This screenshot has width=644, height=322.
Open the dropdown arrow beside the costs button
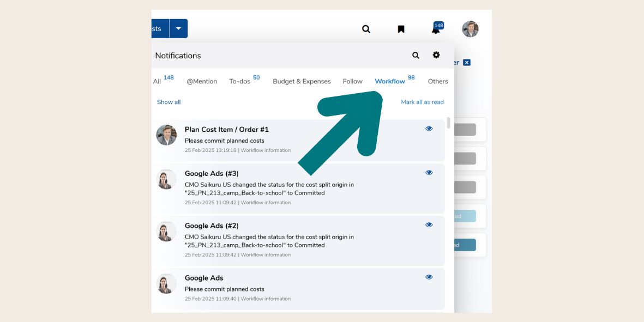point(178,28)
